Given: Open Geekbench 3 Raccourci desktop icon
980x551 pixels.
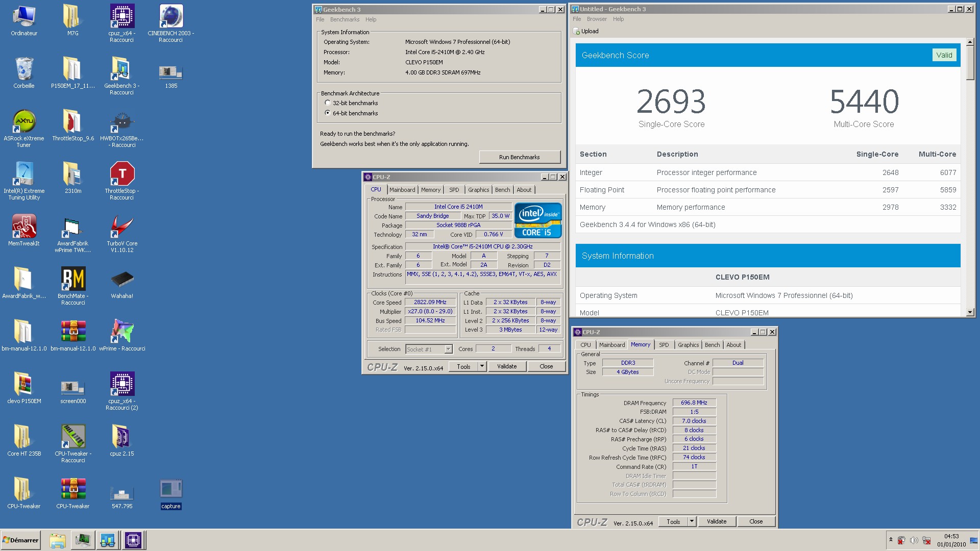Looking at the screenshot, I should tap(121, 76).
